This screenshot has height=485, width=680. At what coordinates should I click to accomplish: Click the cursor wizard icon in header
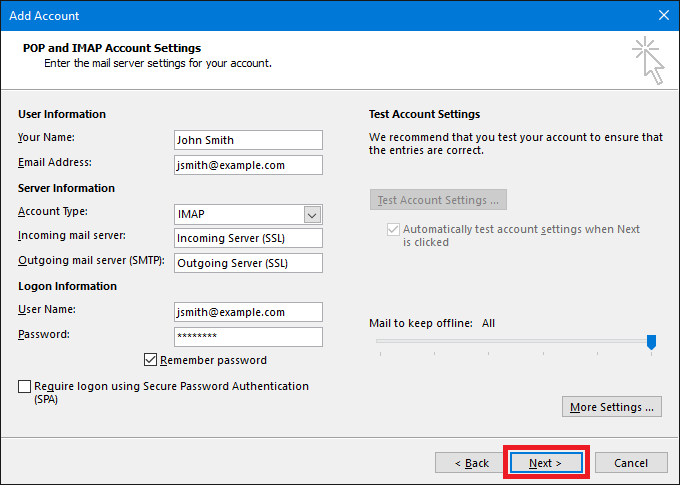coord(647,60)
